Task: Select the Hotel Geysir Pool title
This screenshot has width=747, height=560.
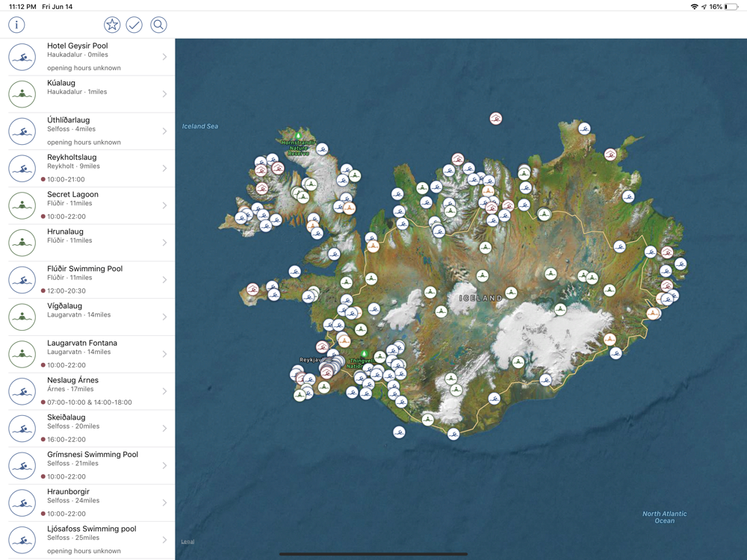Action: (77, 46)
